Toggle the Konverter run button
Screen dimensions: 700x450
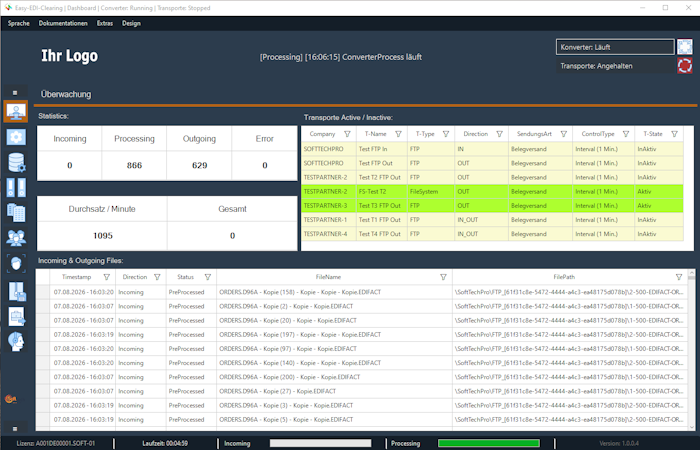tap(685, 46)
